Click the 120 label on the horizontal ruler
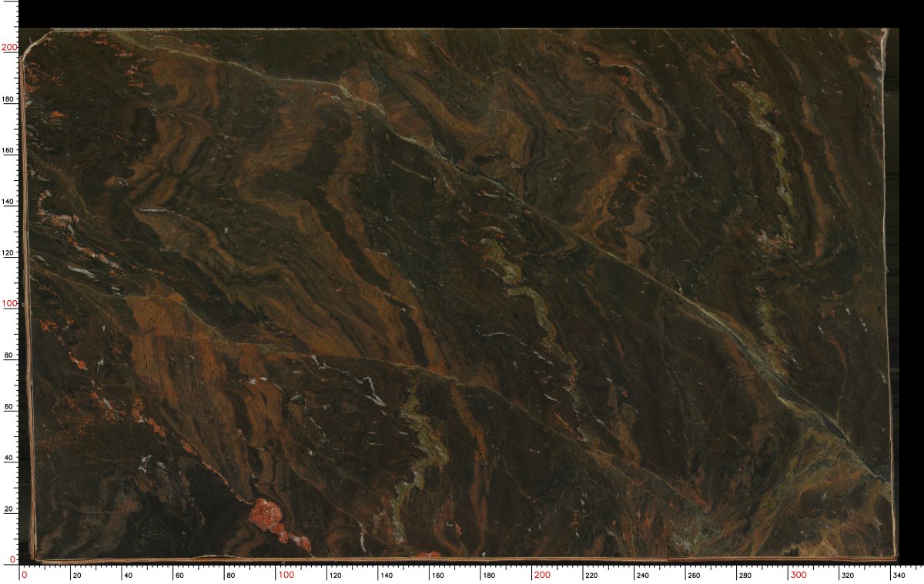Image resolution: width=924 pixels, height=584 pixels. point(335,576)
